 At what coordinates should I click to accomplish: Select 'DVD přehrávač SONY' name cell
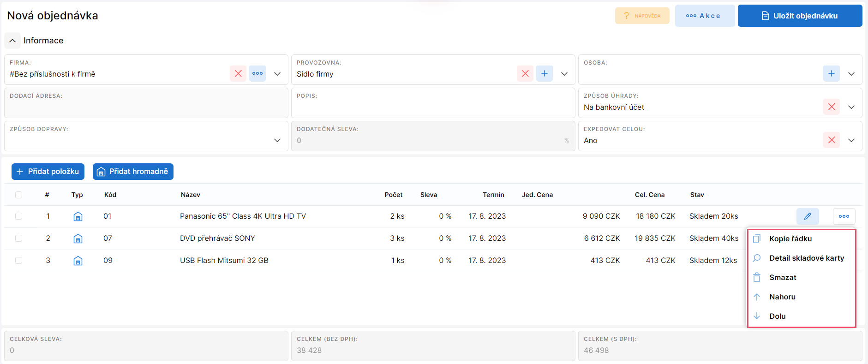point(217,238)
